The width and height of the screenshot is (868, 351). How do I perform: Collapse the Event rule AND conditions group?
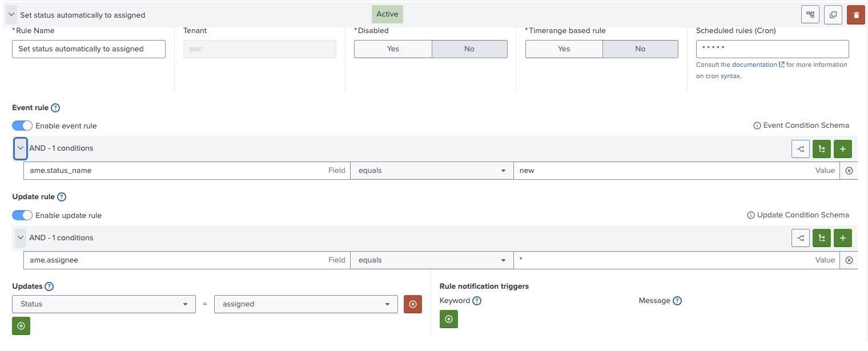point(21,148)
